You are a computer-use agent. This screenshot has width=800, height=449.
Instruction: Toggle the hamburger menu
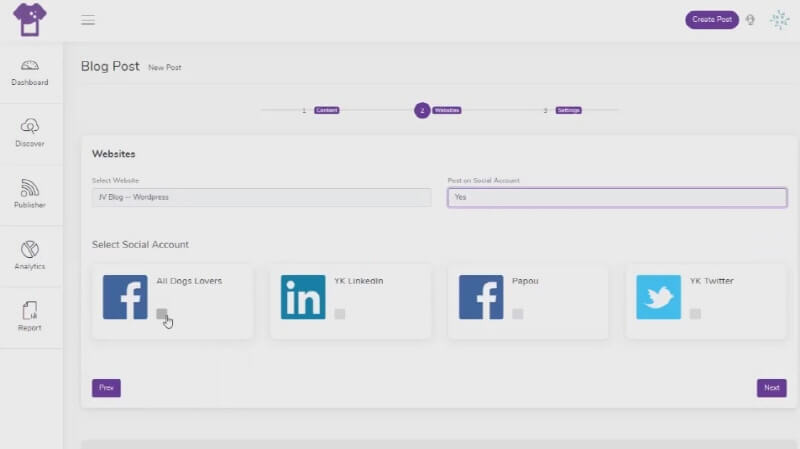(88, 20)
